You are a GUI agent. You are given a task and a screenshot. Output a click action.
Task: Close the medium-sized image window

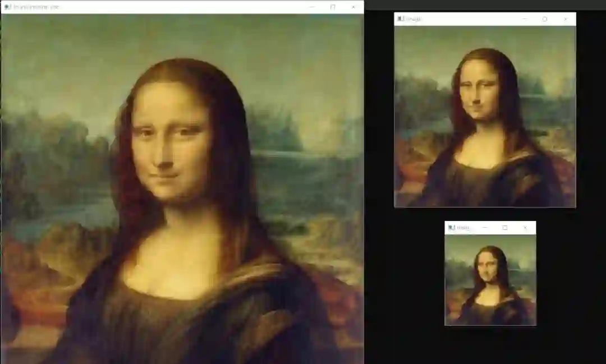click(566, 19)
